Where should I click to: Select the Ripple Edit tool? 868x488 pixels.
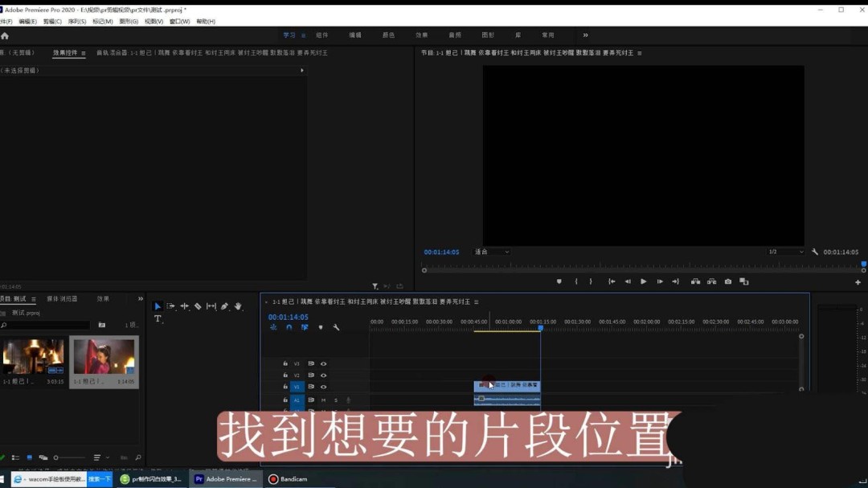pyautogui.click(x=184, y=306)
